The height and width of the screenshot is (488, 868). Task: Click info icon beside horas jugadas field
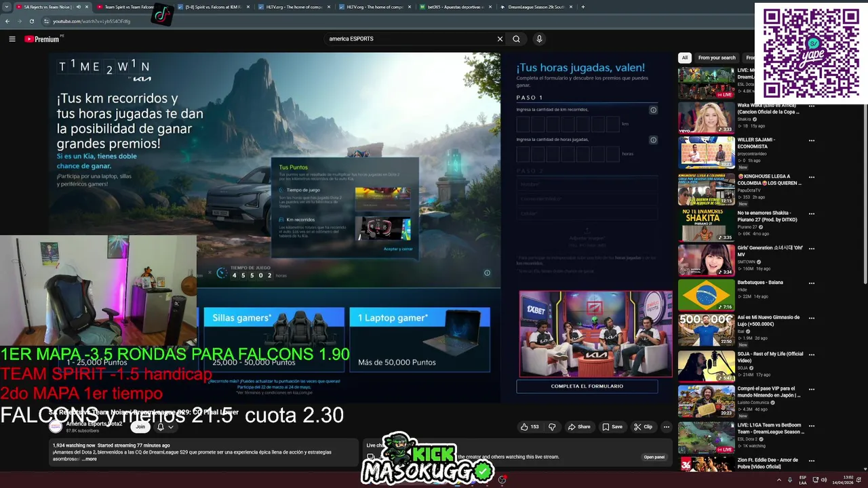(x=653, y=140)
